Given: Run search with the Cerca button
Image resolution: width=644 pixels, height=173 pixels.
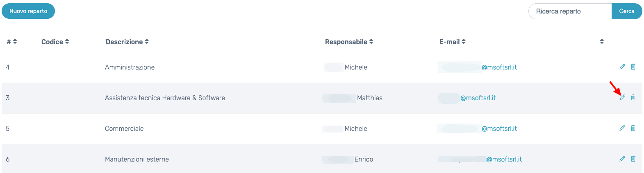Looking at the screenshot, I should 627,11.
